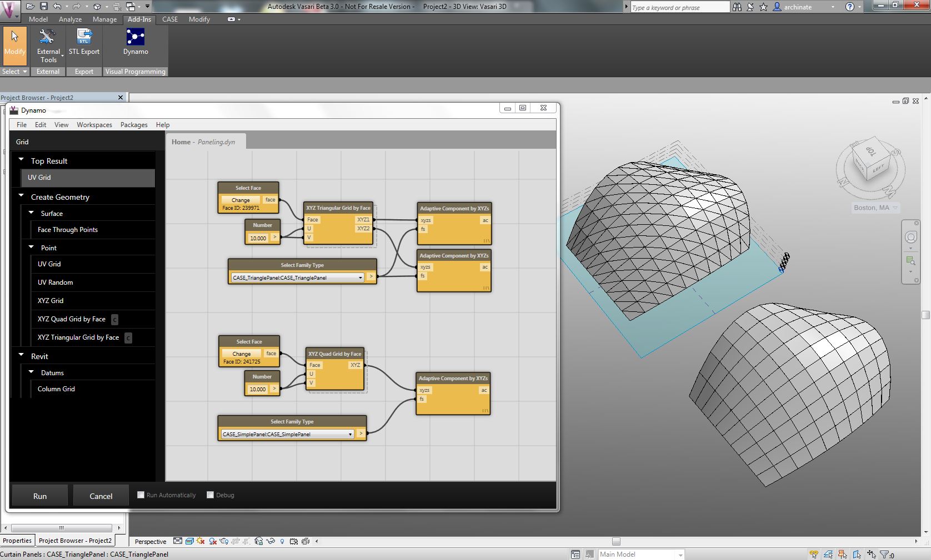Click the Undo arrow in quick access toolbar

(57, 7)
